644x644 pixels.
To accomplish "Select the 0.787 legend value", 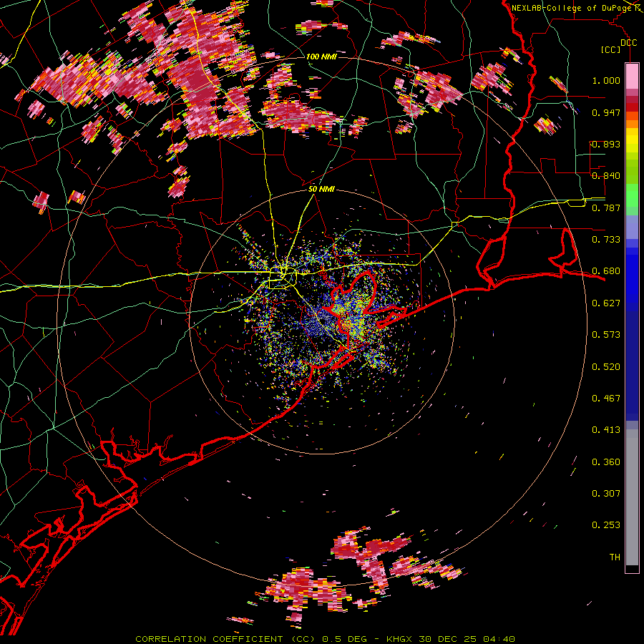I will (x=606, y=208).
